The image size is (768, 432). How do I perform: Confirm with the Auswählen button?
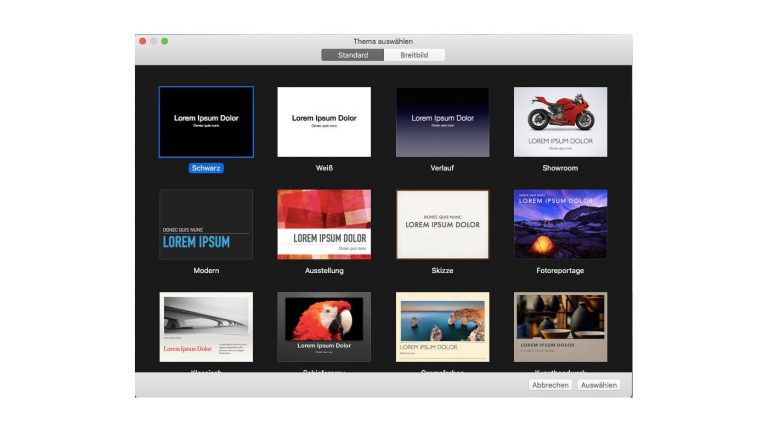click(599, 385)
